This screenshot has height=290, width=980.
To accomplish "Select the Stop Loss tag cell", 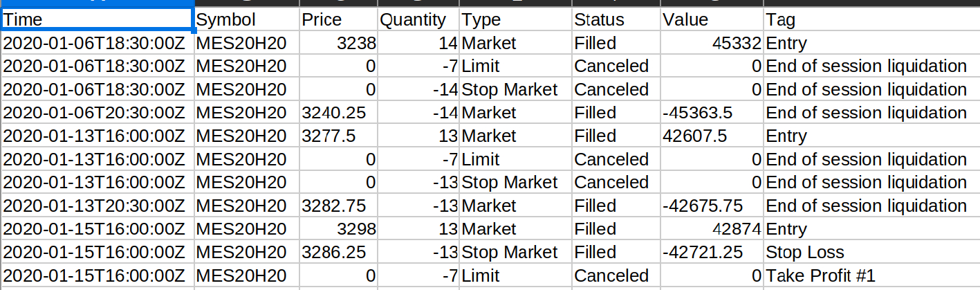I will pos(871,253).
